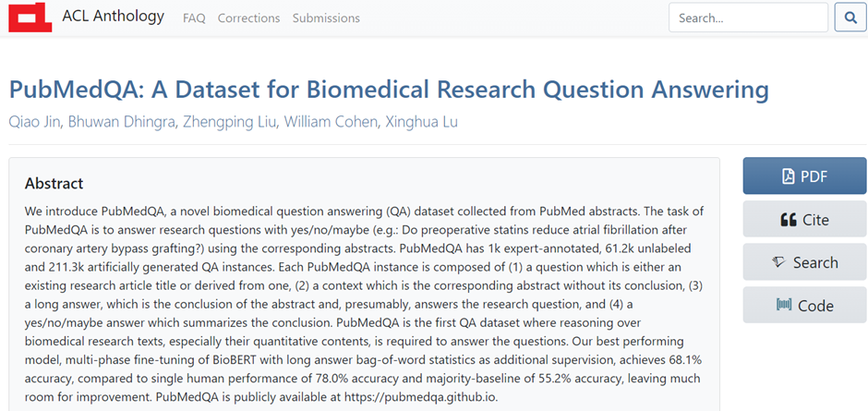
Task: Click the quotation mark Cite icon
Action: pyautogui.click(x=789, y=220)
